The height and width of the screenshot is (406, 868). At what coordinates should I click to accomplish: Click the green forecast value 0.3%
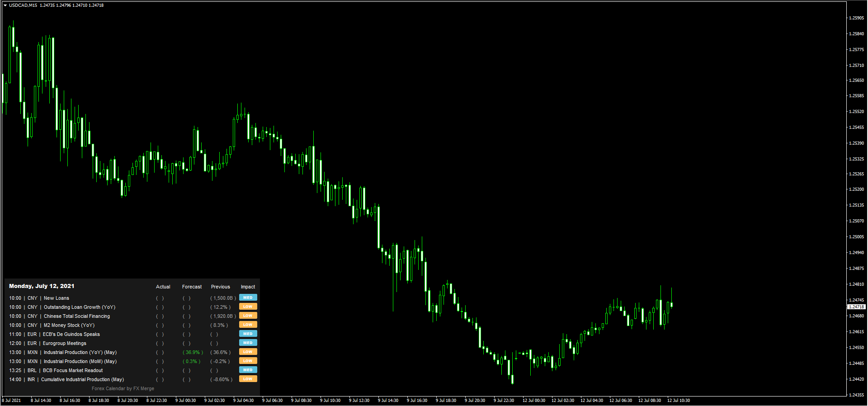pyautogui.click(x=192, y=362)
